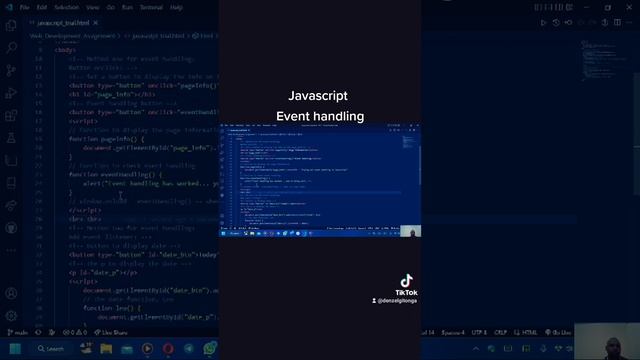The height and width of the screenshot is (360, 640).
Task: Click the TikTok logo watermark
Action: (406, 285)
